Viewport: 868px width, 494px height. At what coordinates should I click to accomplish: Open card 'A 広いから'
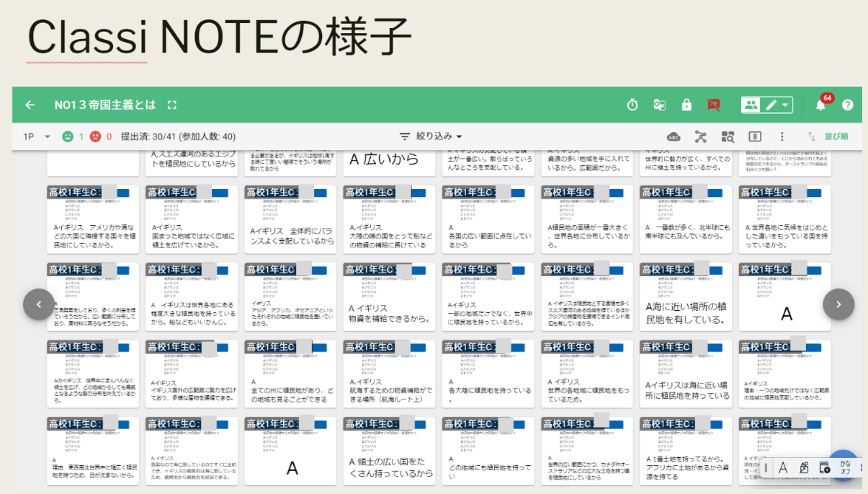coord(389,162)
